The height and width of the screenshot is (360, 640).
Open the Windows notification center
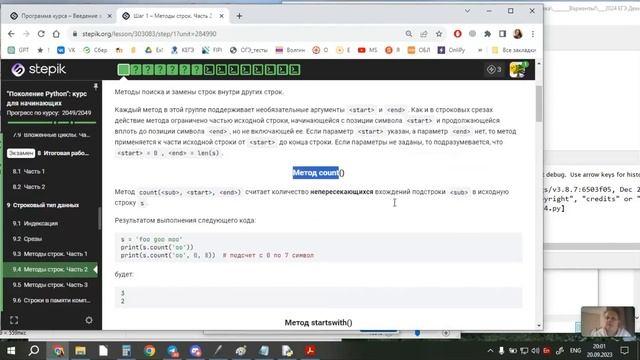click(624, 351)
